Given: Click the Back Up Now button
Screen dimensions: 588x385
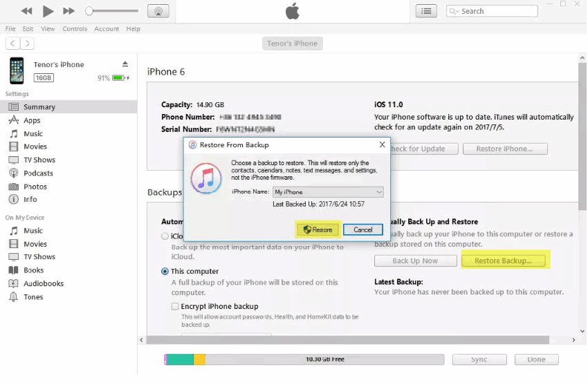Looking at the screenshot, I should coord(415,261).
